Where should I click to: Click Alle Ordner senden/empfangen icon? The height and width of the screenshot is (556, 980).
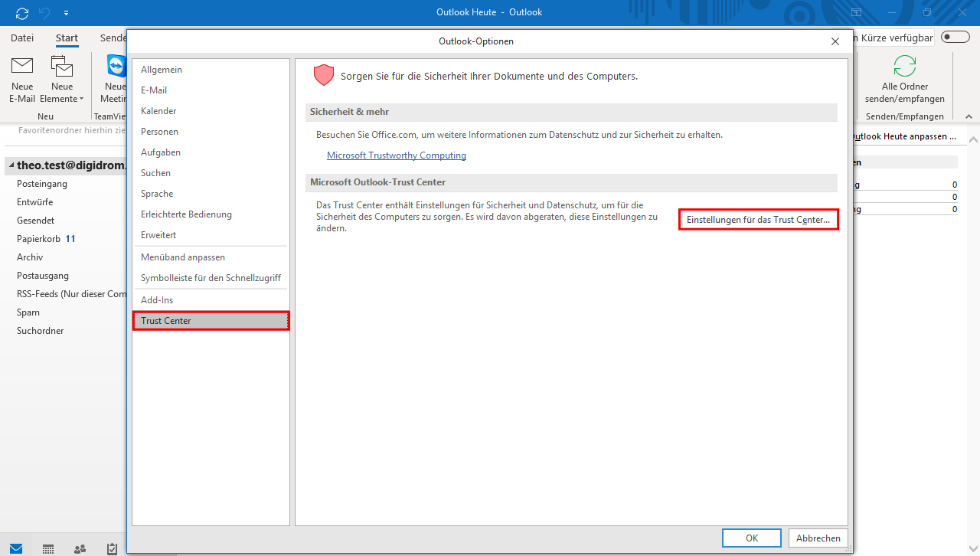point(904,67)
